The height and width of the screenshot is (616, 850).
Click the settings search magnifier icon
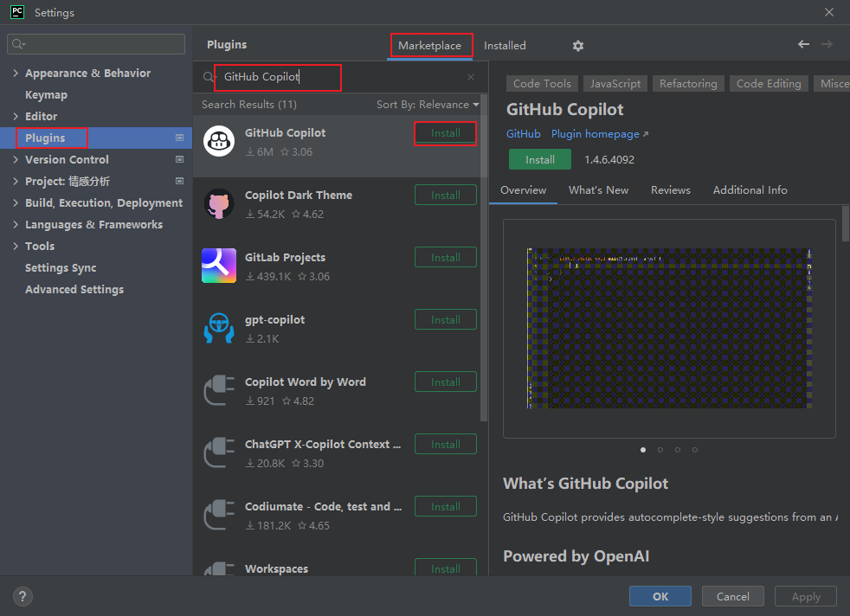pyautogui.click(x=18, y=44)
